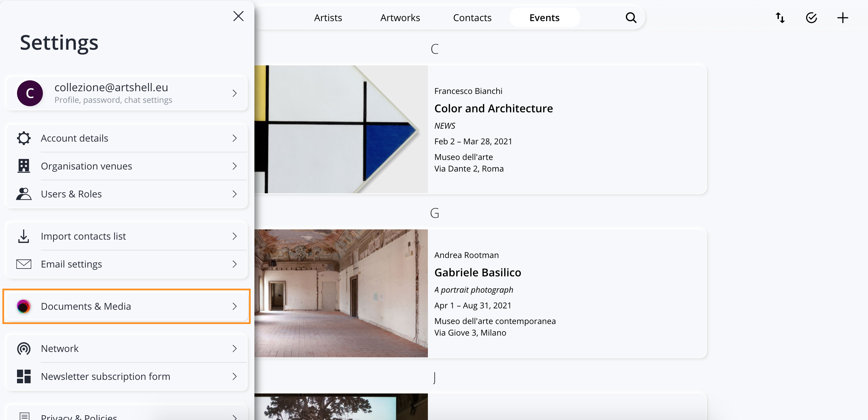Switch to the Artworks tab

(400, 18)
